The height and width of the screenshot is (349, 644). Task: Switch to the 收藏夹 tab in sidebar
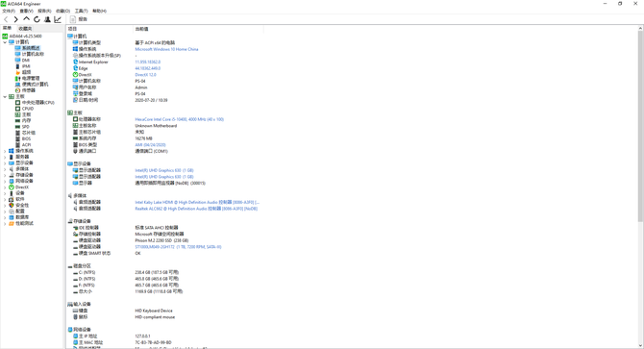click(25, 29)
